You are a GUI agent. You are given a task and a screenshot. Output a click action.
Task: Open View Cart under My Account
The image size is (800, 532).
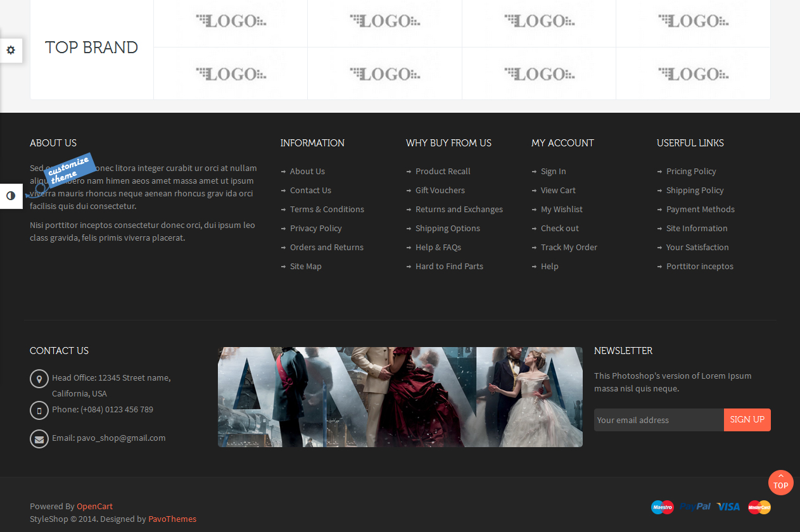pos(558,190)
